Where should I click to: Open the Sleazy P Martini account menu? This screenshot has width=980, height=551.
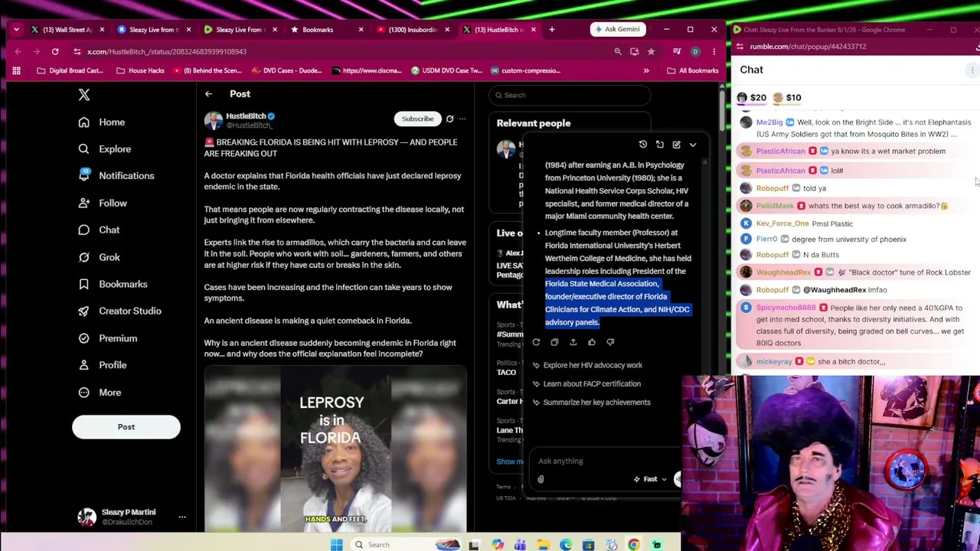pyautogui.click(x=130, y=517)
